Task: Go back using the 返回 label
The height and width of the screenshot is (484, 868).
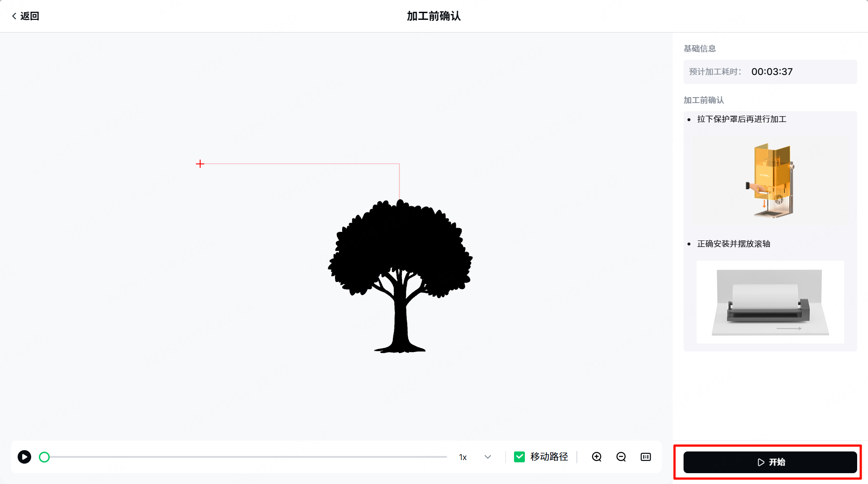Action: [x=30, y=16]
